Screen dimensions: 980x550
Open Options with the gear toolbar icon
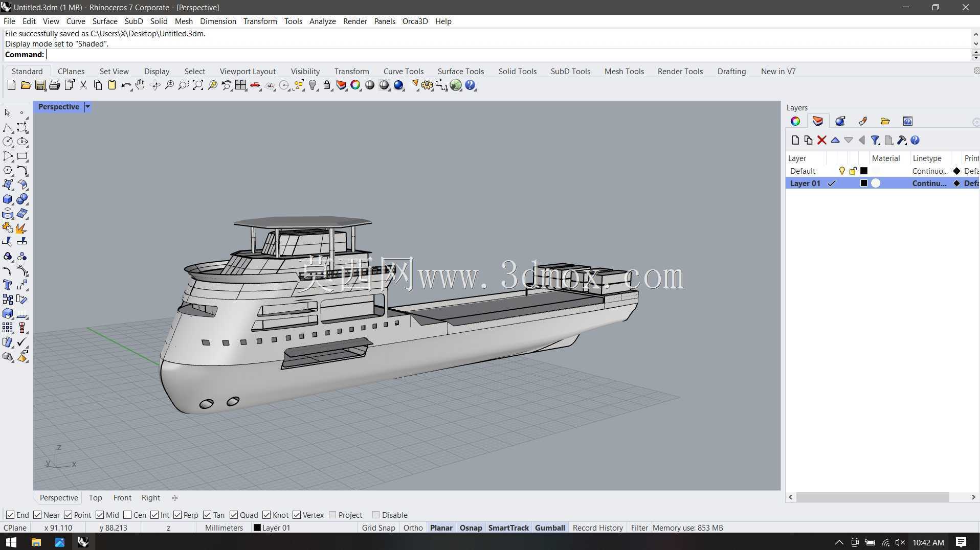[428, 85]
